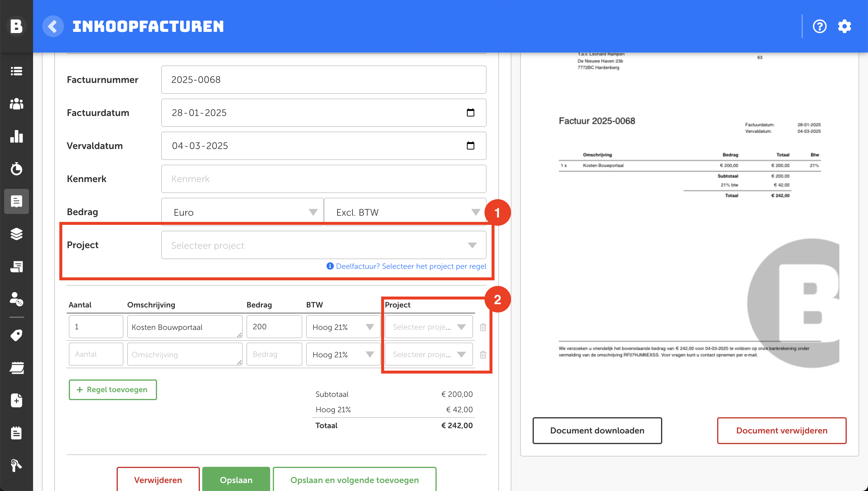Open the bar chart statistics sidebar icon

point(16,137)
